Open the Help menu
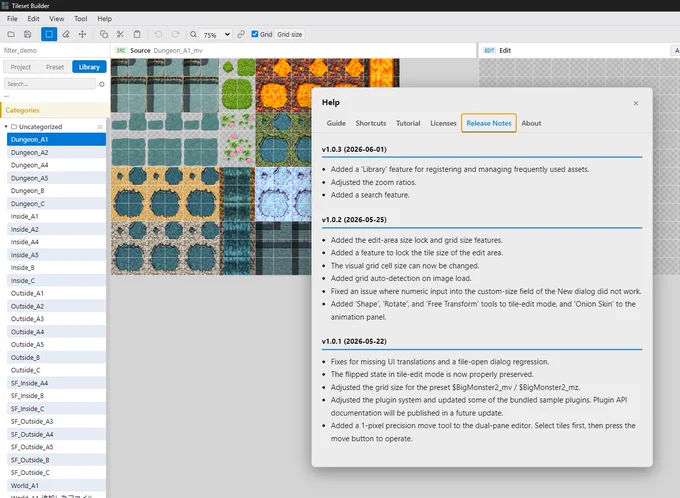This screenshot has width=680, height=498. pyautogui.click(x=105, y=19)
